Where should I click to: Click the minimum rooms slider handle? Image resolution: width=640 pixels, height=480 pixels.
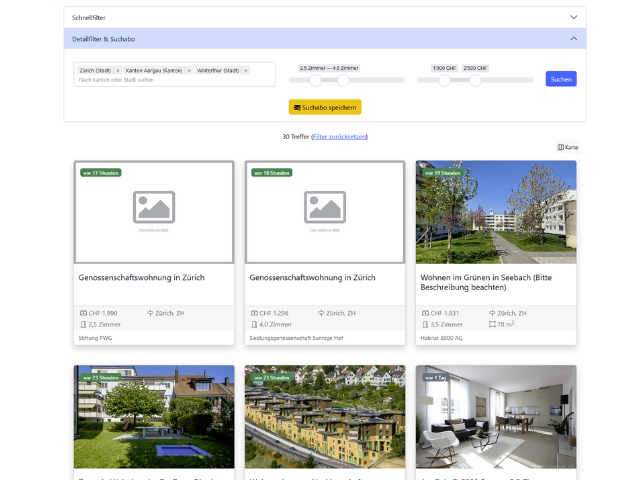[x=315, y=80]
